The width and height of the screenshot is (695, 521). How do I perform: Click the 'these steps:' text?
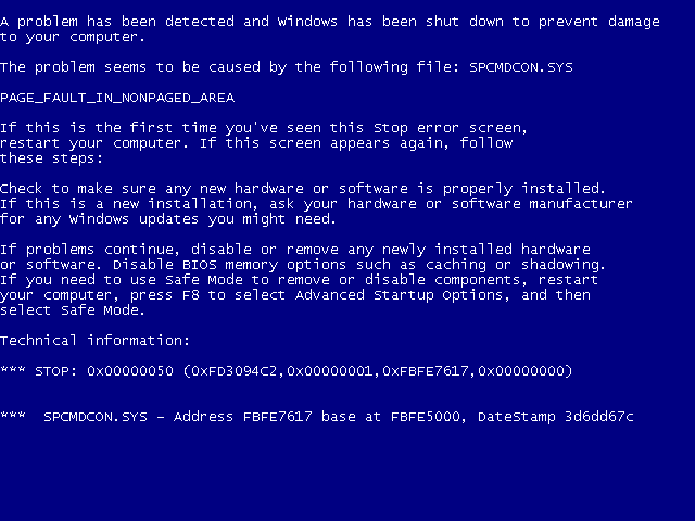(51, 159)
